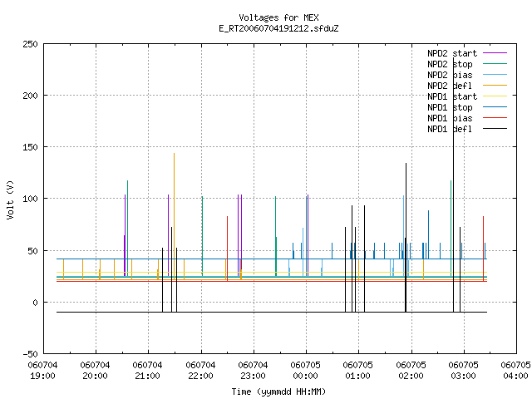
Task: Click the x-axis tick 060705 01:00
Action: tap(358, 371)
